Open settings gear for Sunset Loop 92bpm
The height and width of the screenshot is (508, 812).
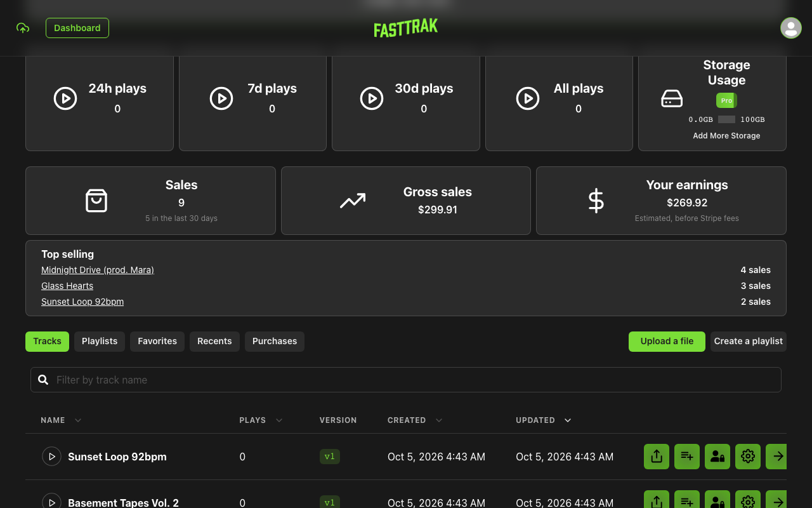pos(748,457)
